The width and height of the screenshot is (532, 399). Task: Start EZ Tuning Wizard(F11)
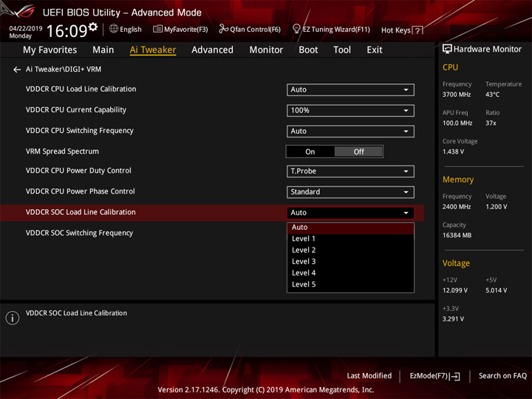click(336, 30)
